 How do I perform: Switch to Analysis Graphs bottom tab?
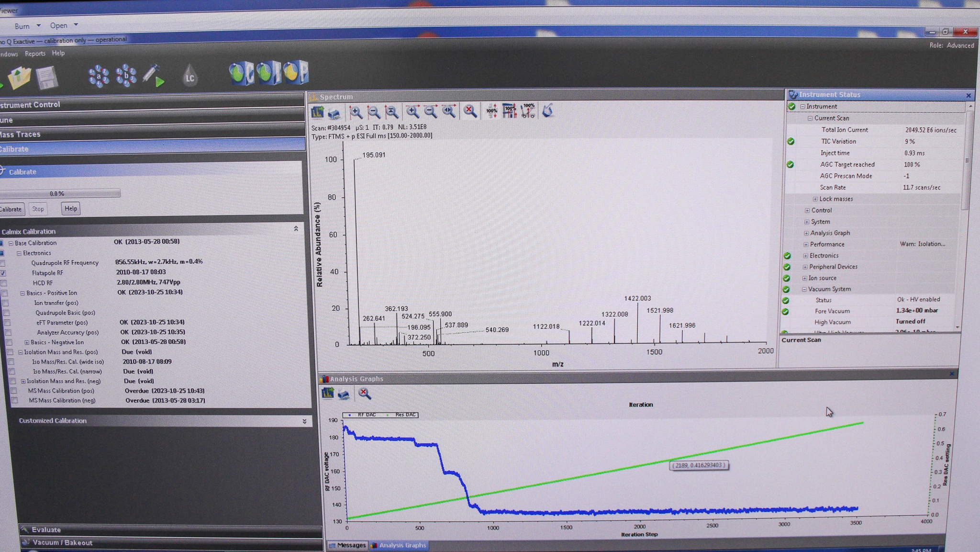(399, 545)
